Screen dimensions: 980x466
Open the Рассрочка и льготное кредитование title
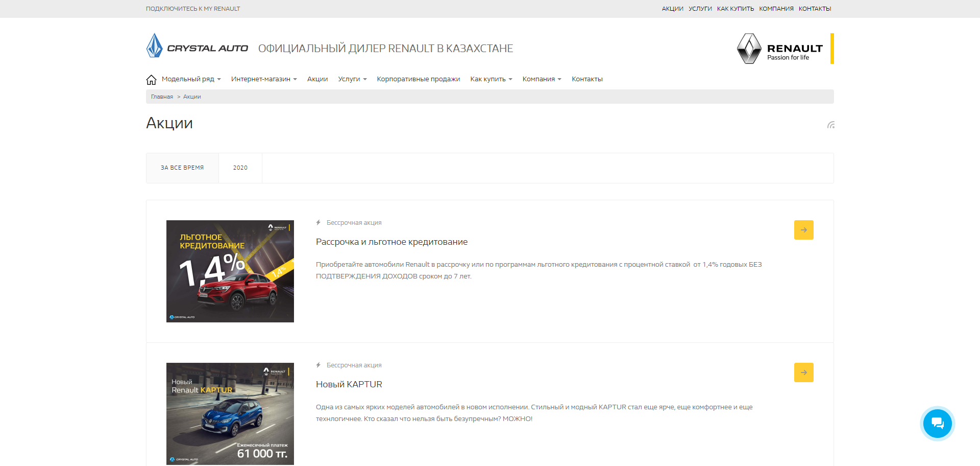tap(391, 242)
